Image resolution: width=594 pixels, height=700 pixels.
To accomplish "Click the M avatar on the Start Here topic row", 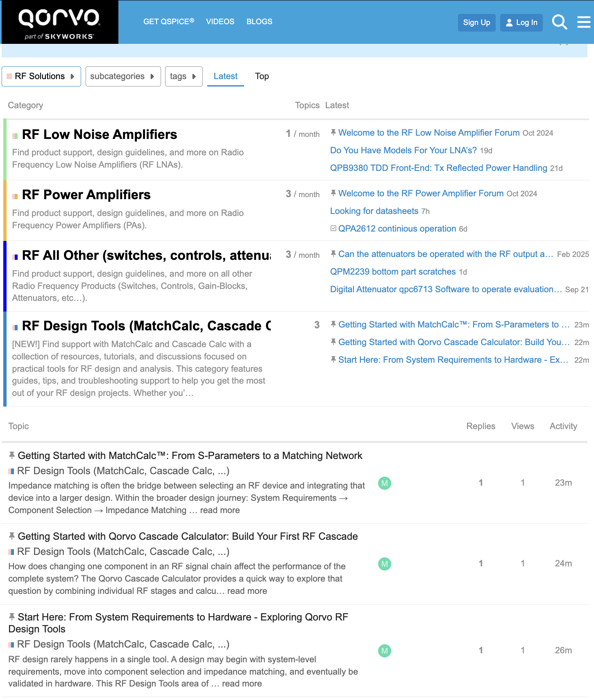I will pyautogui.click(x=385, y=651).
